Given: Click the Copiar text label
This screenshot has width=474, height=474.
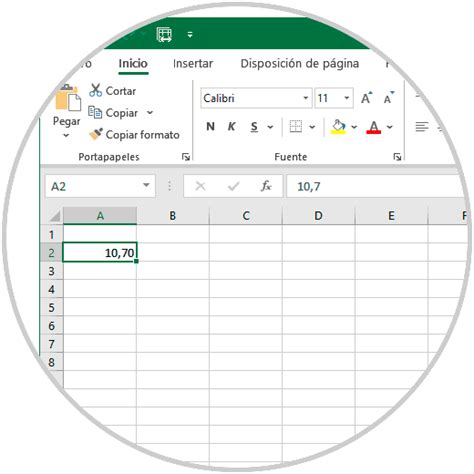Looking at the screenshot, I should [122, 113].
